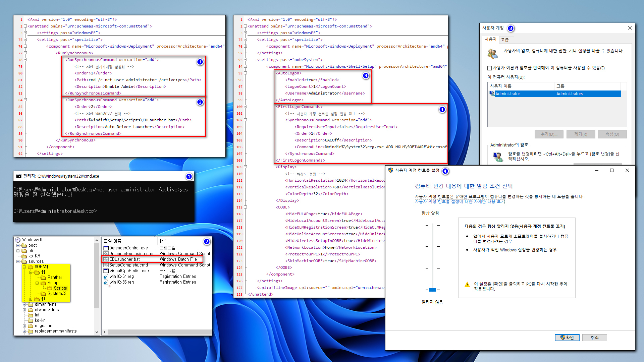Expand the boot folder node

pyautogui.click(x=18, y=245)
